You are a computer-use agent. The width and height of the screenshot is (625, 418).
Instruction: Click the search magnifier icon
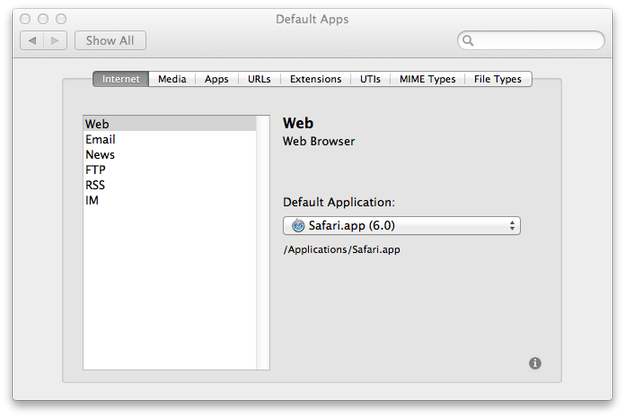click(x=468, y=41)
